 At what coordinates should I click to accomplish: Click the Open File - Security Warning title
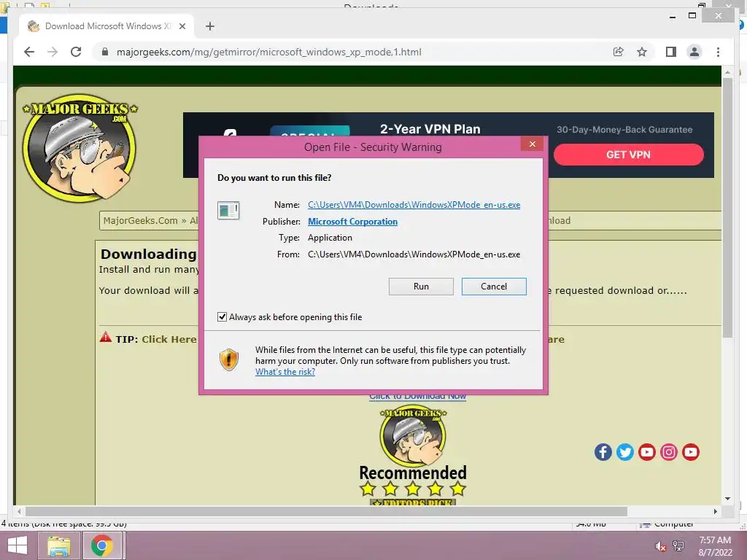click(x=373, y=147)
